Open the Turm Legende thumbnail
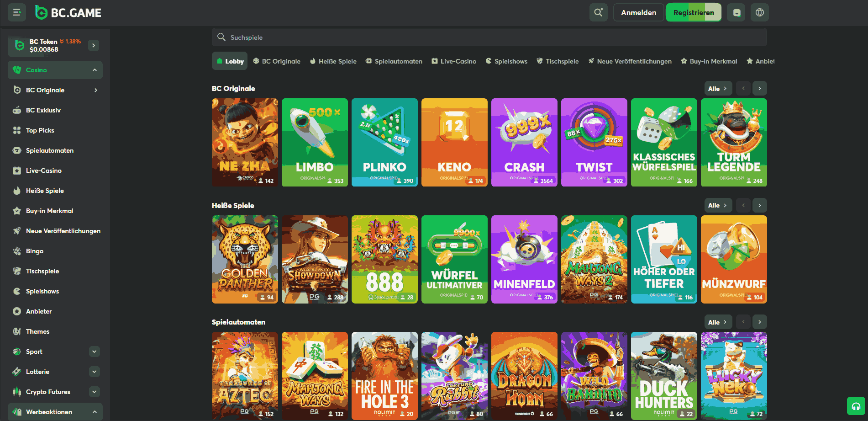This screenshot has width=868, height=421. (x=734, y=142)
